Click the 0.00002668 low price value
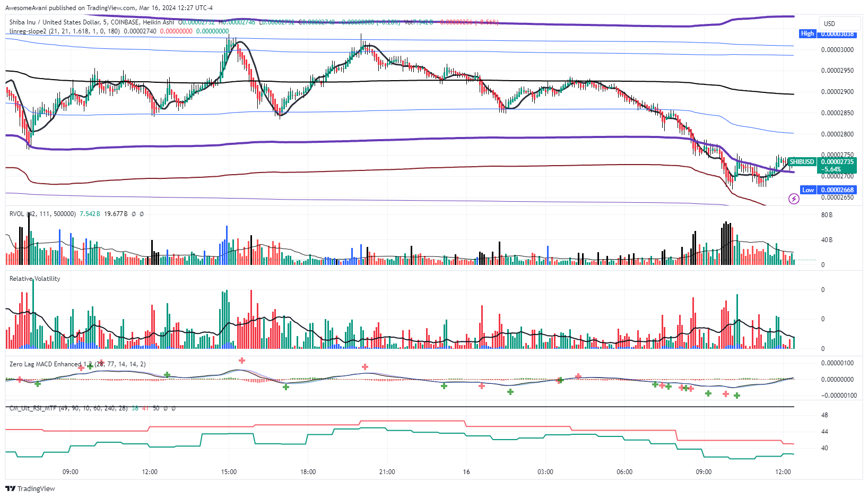Screen dimensions: 868x498 (x=837, y=190)
